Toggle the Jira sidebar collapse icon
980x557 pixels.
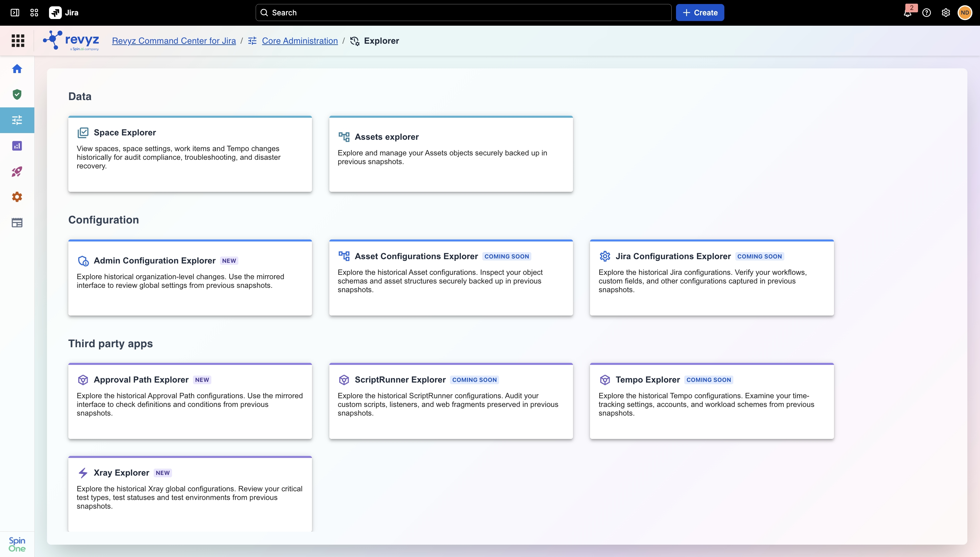coord(15,13)
